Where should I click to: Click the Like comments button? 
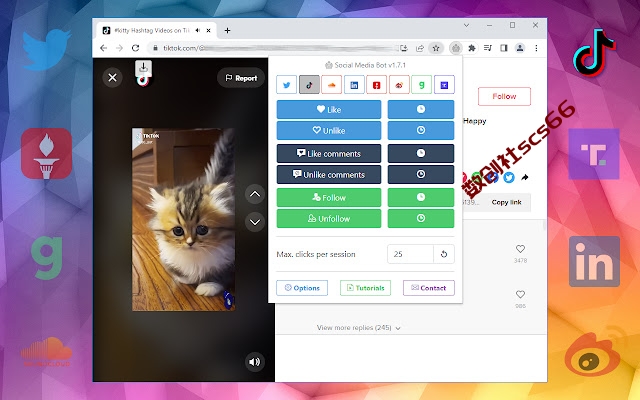coord(329,153)
